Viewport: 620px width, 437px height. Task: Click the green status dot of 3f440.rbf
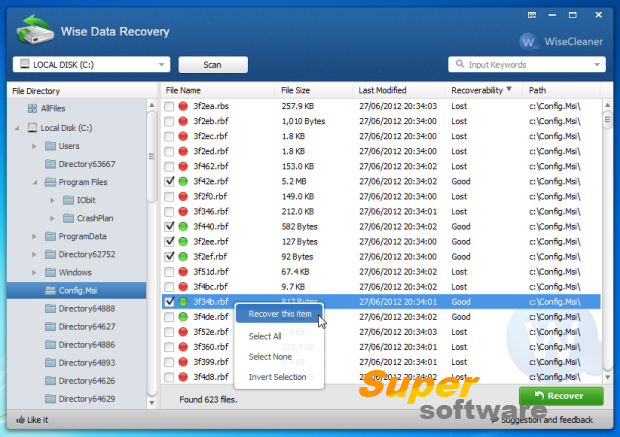tap(183, 227)
